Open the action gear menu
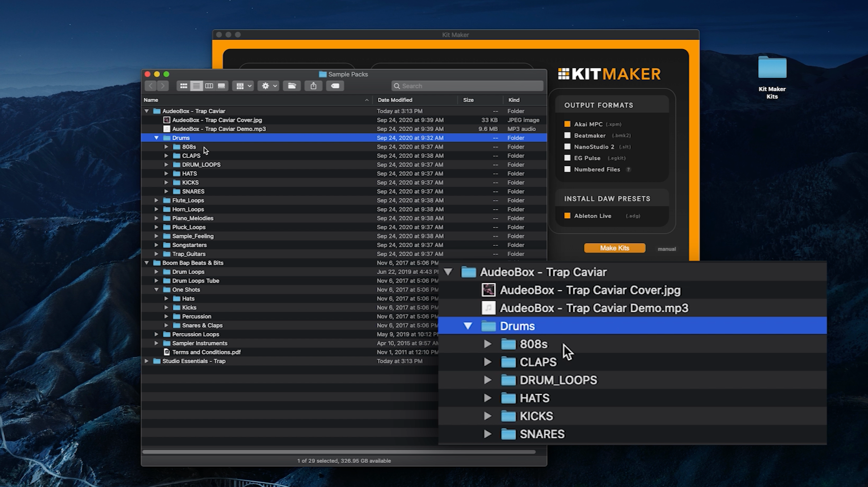 tap(268, 86)
